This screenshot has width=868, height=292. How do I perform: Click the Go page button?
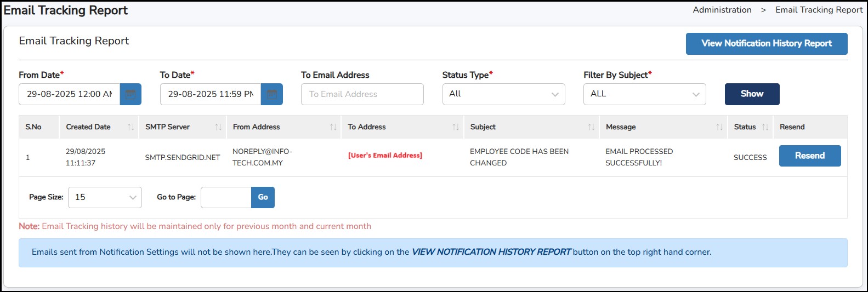coord(263,197)
